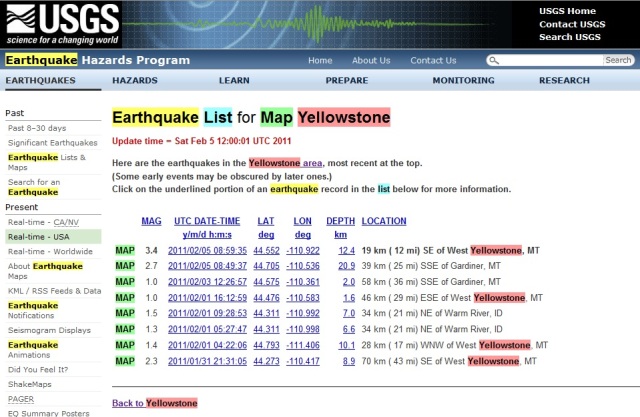Click the "Update time" line text
This screenshot has height=417, width=640.
pos(202,141)
